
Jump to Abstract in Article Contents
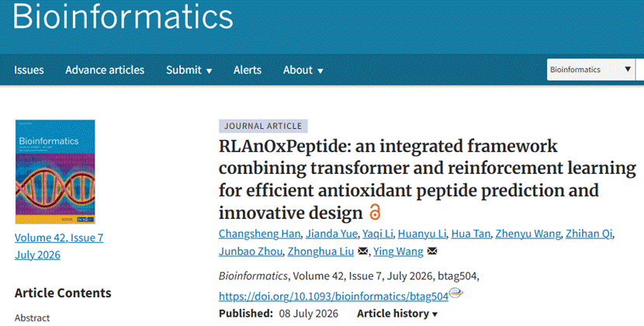click(32, 317)
